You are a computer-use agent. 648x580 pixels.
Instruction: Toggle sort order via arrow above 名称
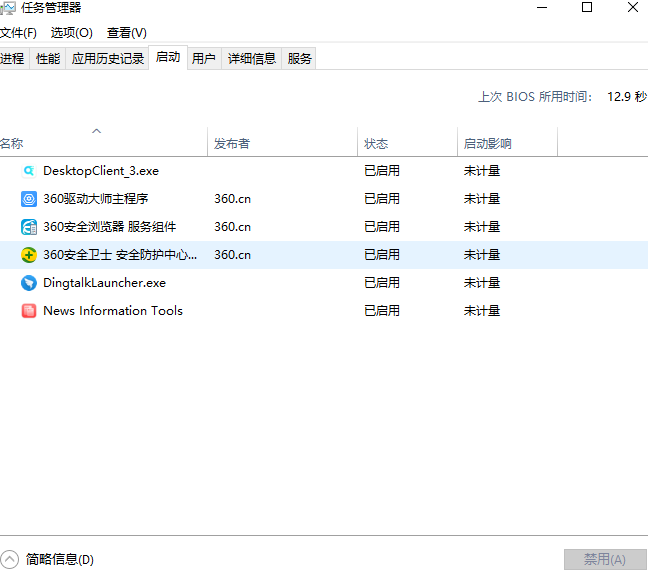97,131
